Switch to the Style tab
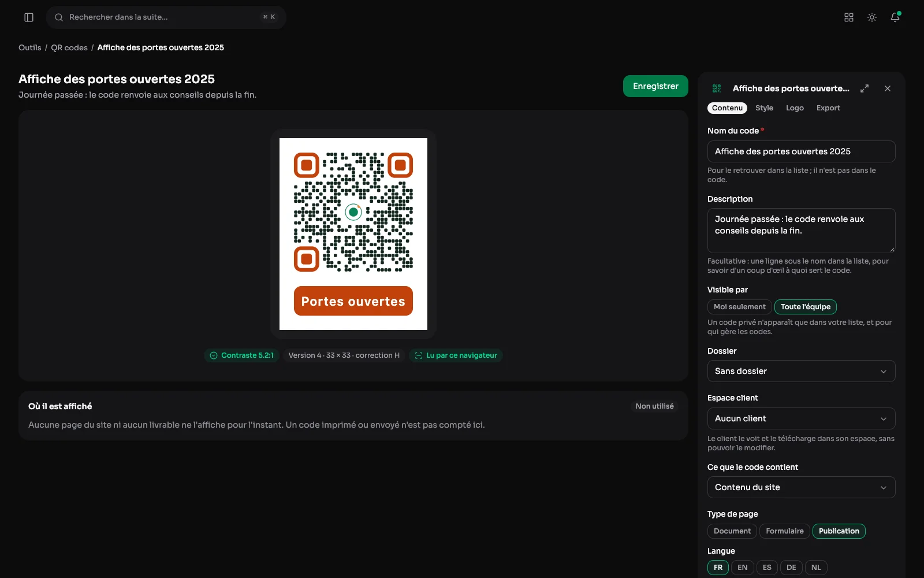 [764, 108]
